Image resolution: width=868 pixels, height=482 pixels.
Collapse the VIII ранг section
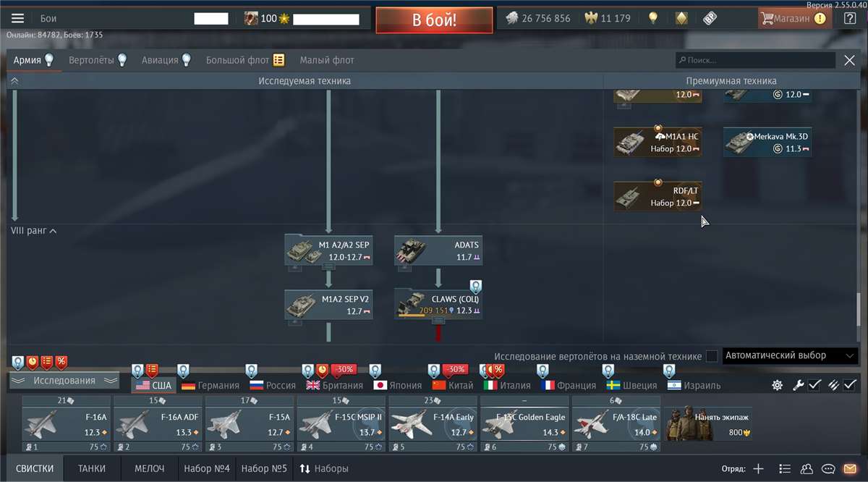tap(34, 231)
